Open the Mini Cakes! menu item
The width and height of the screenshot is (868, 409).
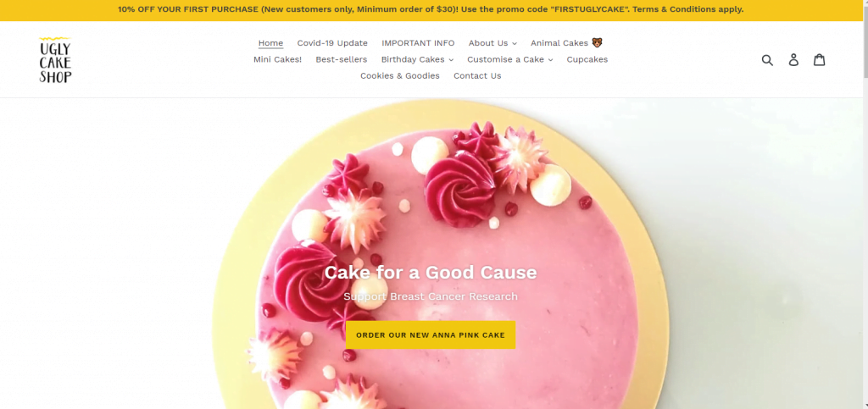277,59
